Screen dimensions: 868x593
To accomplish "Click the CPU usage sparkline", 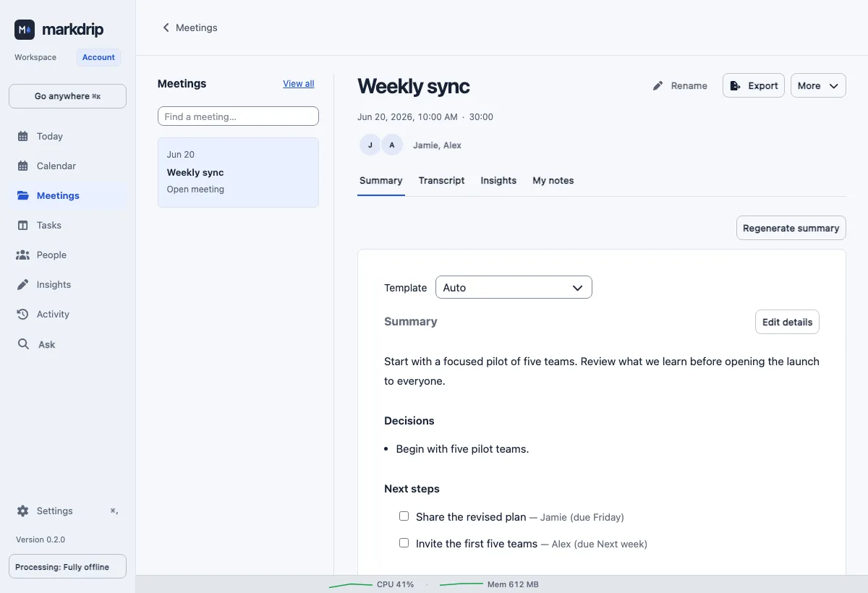I will [x=350, y=584].
